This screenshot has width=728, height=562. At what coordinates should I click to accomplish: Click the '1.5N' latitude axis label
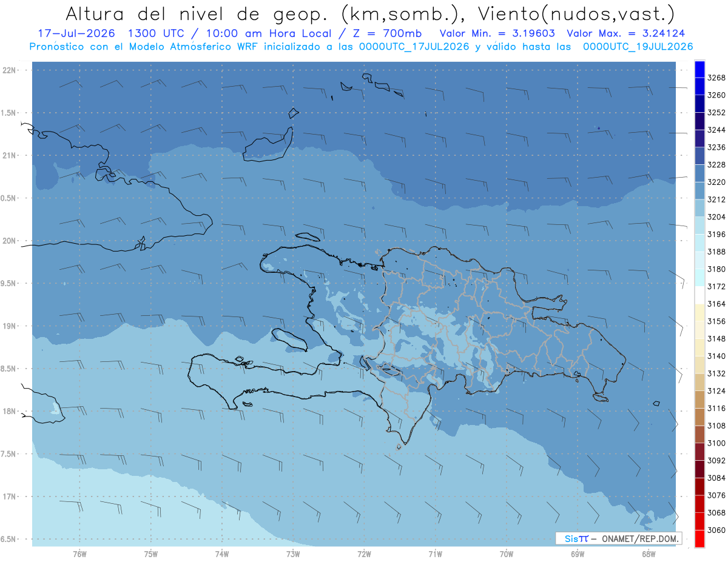(10, 113)
